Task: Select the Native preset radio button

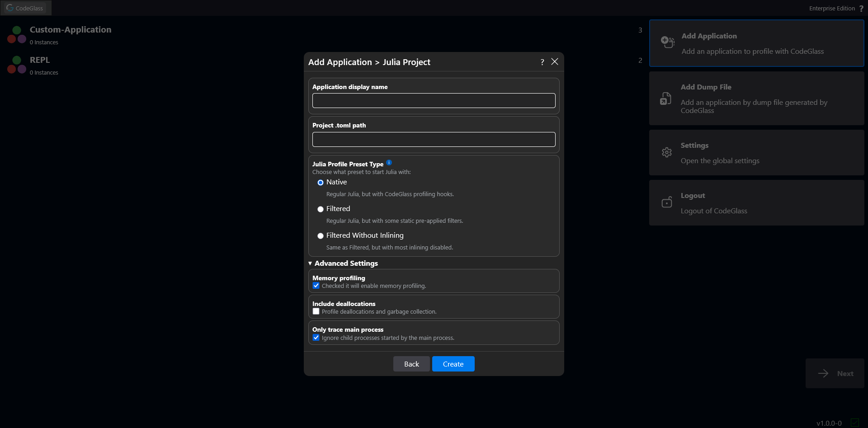Action: pos(321,183)
